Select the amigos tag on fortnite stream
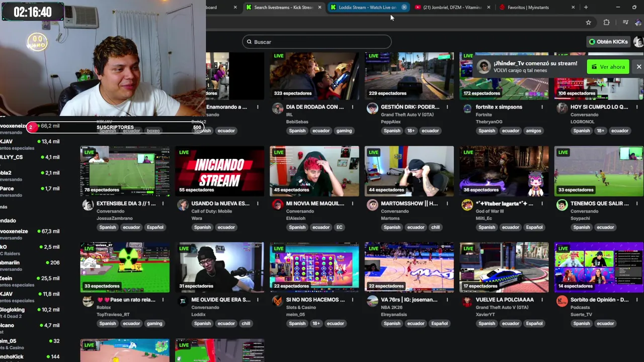The image size is (644, 362). tap(533, 131)
